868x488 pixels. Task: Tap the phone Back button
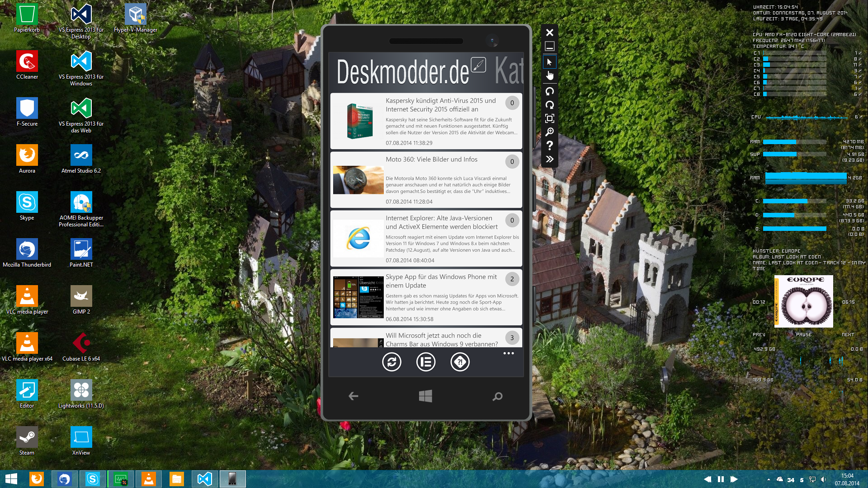354,396
